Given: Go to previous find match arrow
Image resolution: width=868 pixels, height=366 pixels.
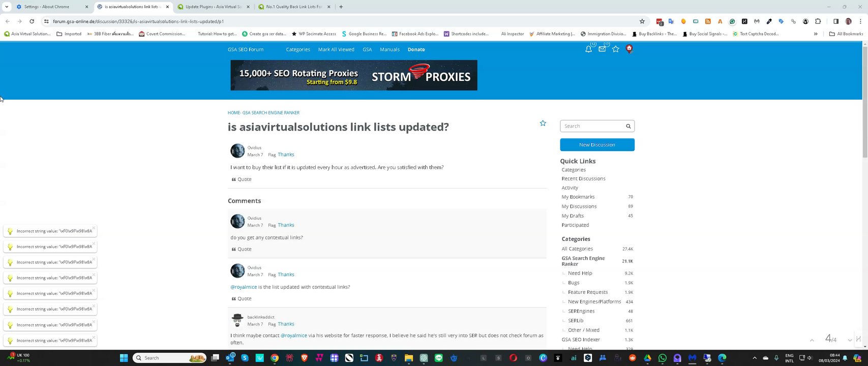Looking at the screenshot, I should pyautogui.click(x=812, y=340).
